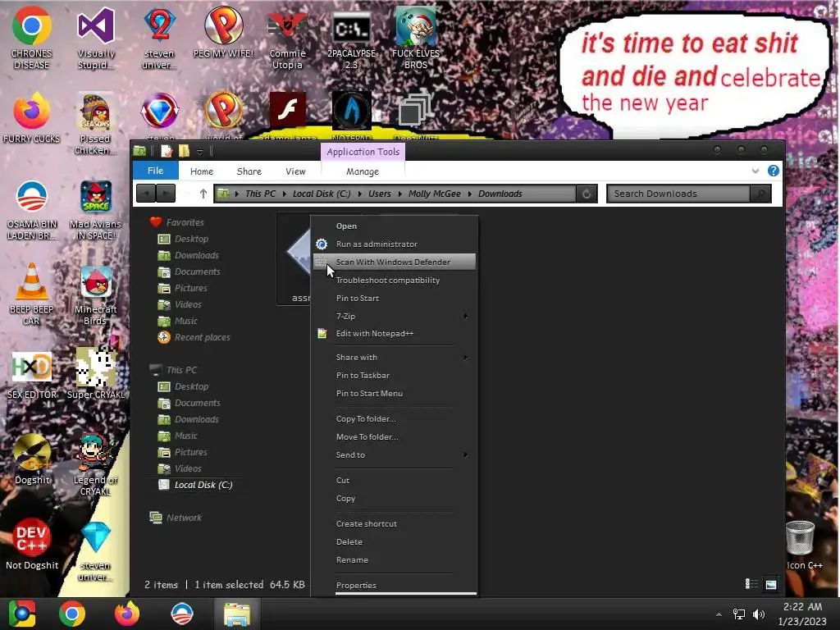Click the network tray icon
The width and height of the screenshot is (840, 630).
tap(739, 614)
